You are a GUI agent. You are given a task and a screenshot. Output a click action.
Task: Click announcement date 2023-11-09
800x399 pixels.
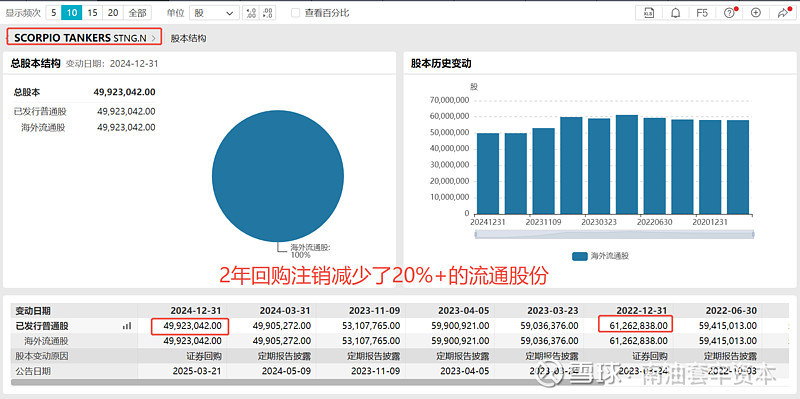pyautogui.click(x=375, y=371)
